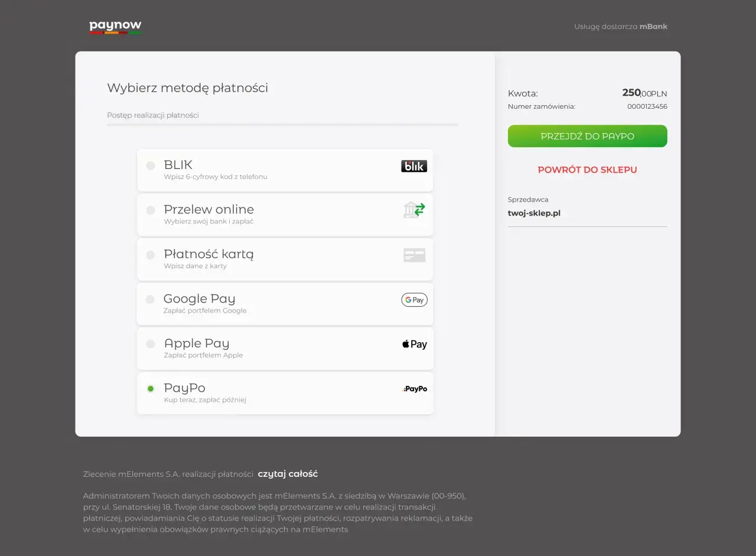
Task: Click the 'Wybierz metodę płatności' heading
Action: (187, 88)
